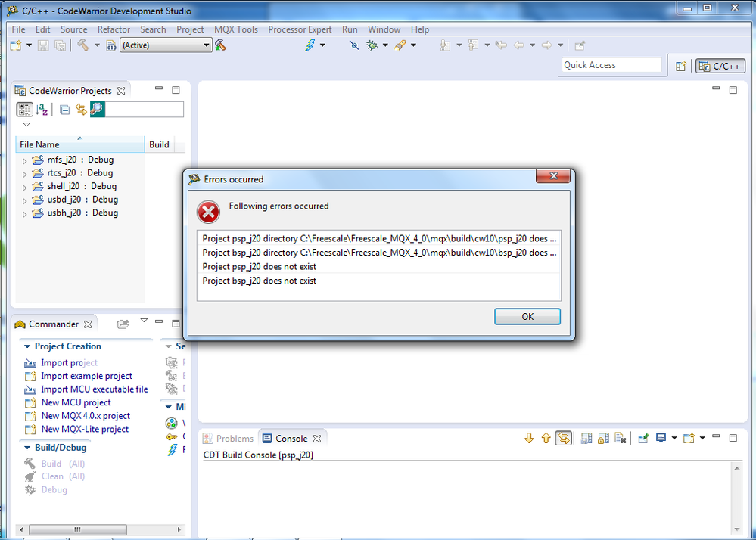The width and height of the screenshot is (756, 540).
Task: Collapse the Project Creation section
Action: click(27, 346)
